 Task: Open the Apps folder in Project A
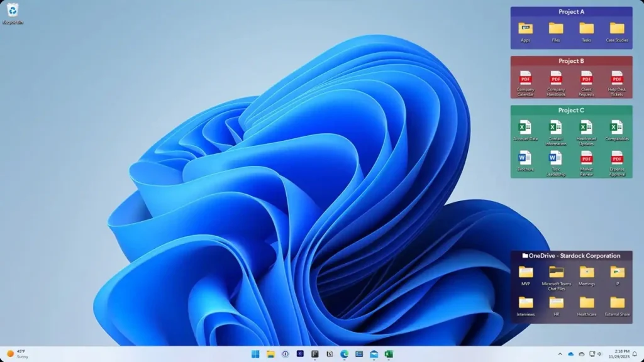[525, 30]
